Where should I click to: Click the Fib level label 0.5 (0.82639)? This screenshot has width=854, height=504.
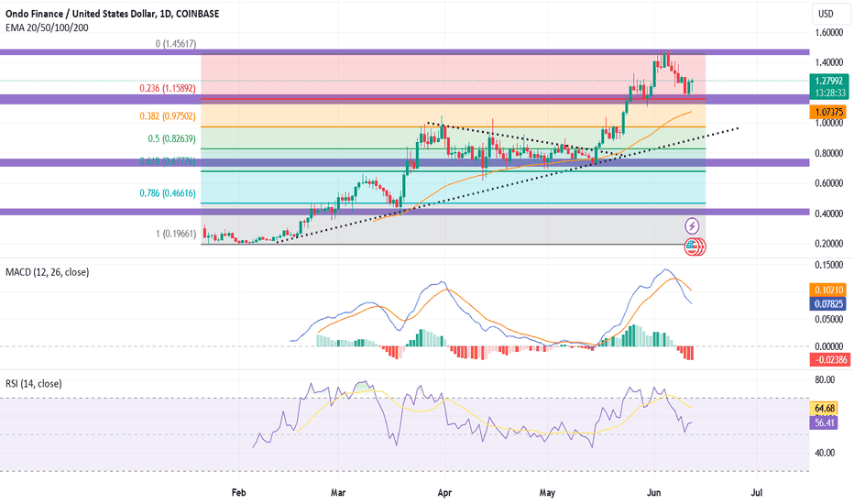click(x=171, y=139)
